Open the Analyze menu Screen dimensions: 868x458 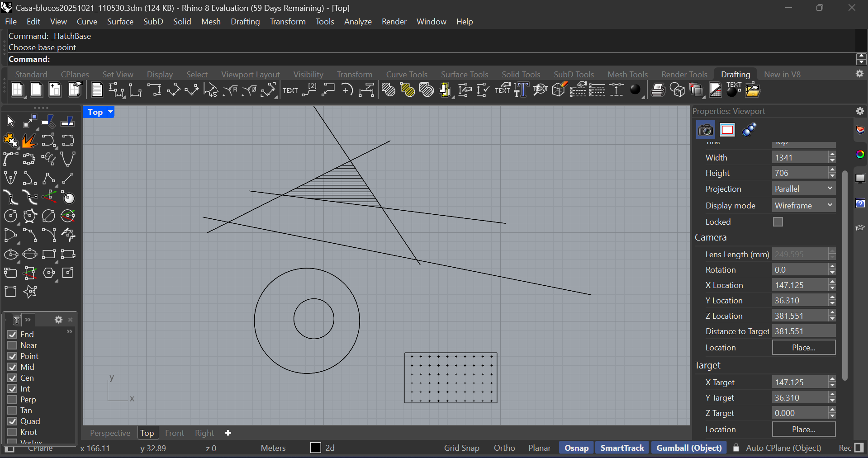pos(357,22)
